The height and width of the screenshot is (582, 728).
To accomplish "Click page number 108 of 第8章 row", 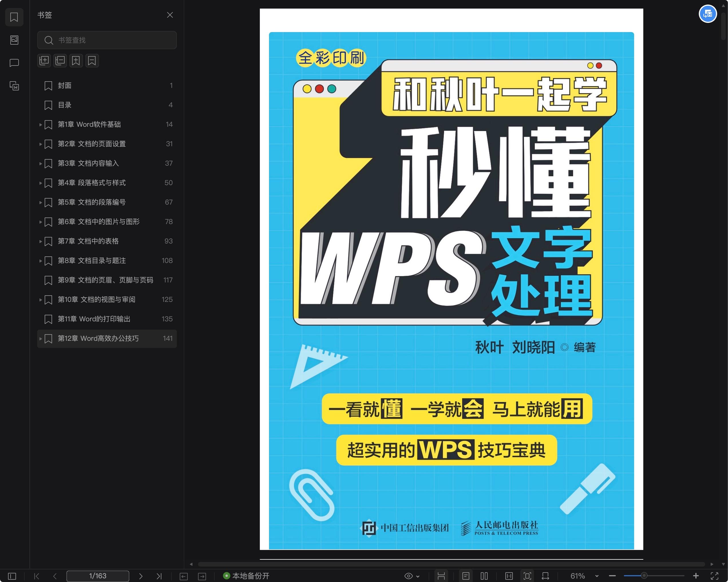I will click(x=167, y=261).
